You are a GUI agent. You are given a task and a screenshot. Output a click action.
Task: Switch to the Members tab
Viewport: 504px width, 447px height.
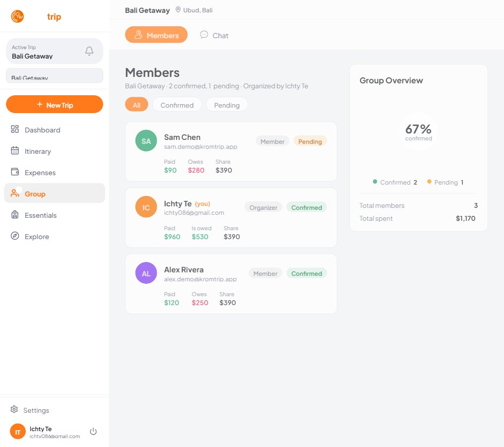pos(156,35)
